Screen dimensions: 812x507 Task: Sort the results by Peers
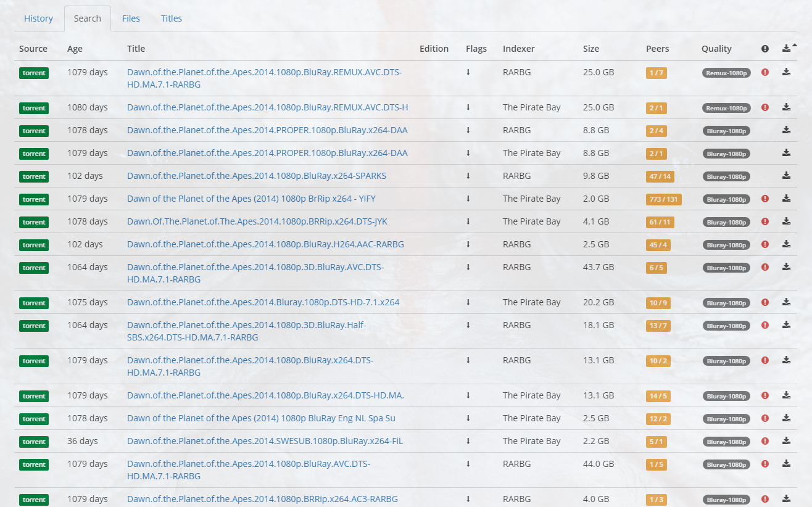click(657, 48)
